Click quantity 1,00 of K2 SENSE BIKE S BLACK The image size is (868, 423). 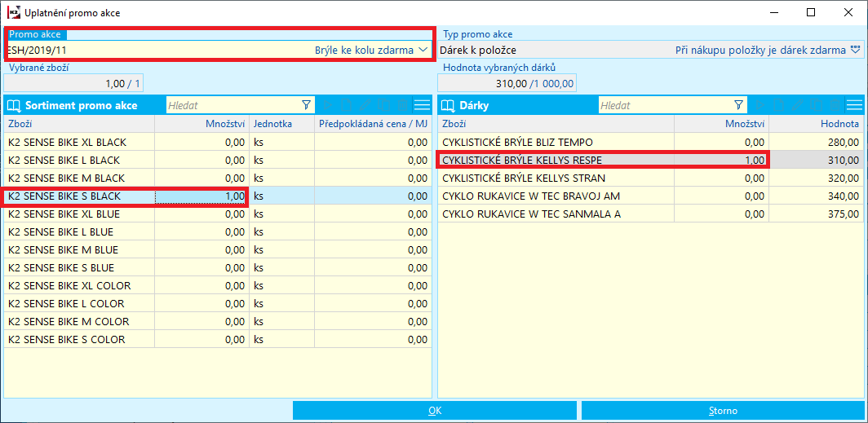click(201, 196)
